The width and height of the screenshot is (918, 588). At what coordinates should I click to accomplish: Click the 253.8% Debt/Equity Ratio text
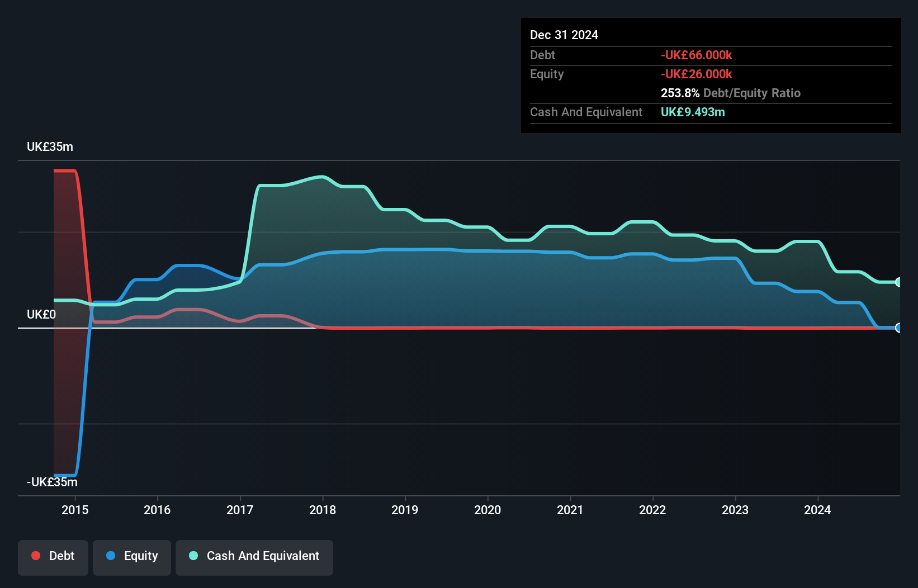731,93
